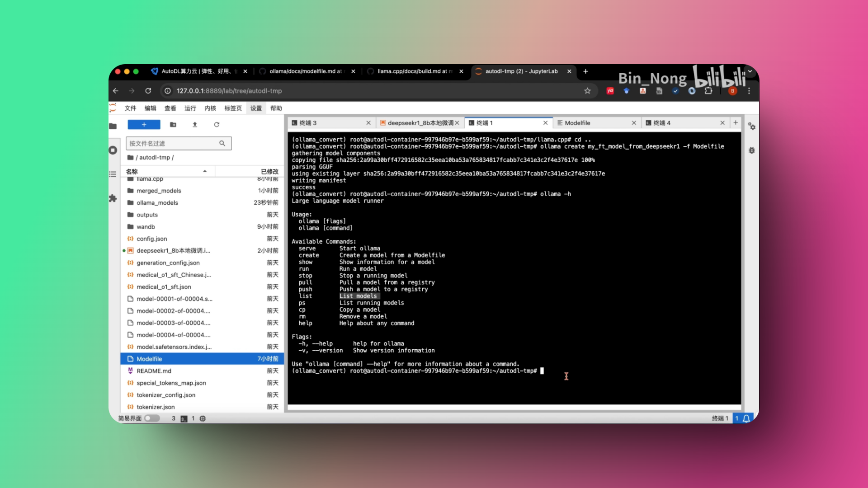Click the new launcher plus button
868x488 pixels.
(144, 125)
